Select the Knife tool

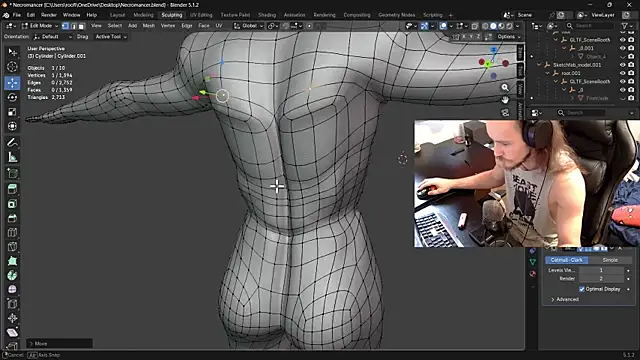pos(12,247)
